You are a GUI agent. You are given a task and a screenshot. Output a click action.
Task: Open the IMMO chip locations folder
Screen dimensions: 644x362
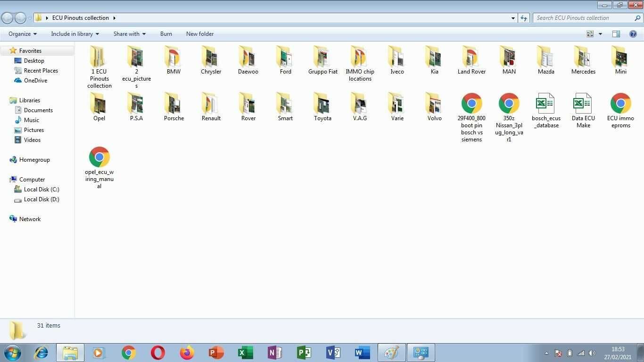(x=360, y=64)
